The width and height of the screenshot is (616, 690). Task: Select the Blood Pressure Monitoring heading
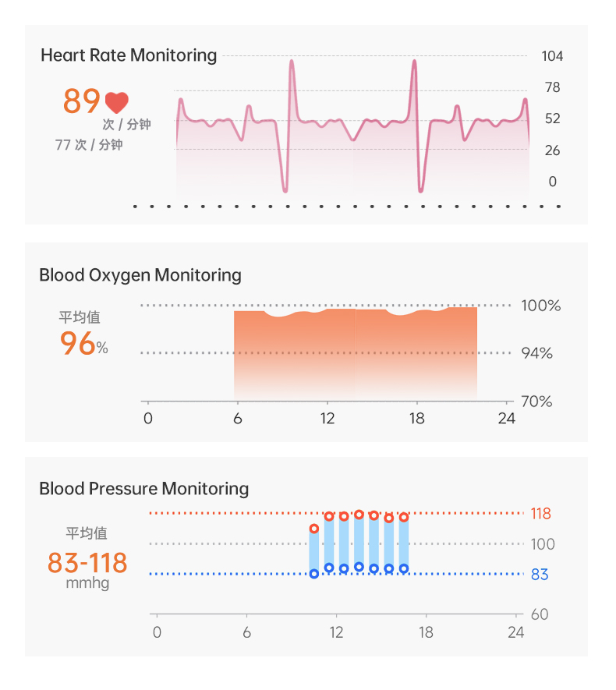pyautogui.click(x=144, y=489)
